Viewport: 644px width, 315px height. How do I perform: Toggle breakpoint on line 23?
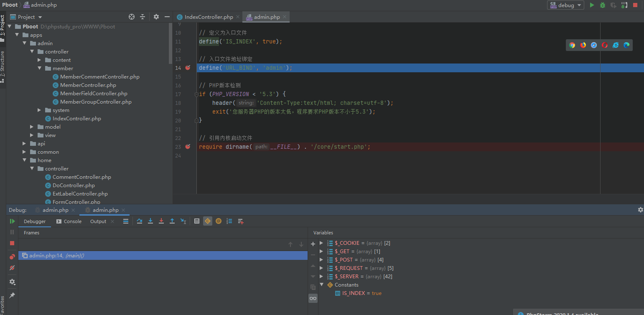click(x=188, y=147)
